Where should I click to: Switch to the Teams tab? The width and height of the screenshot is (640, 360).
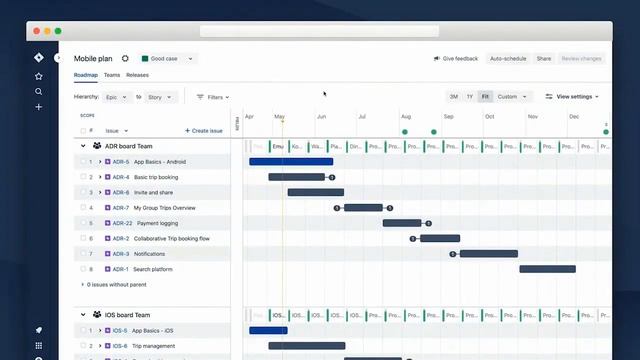(x=112, y=75)
